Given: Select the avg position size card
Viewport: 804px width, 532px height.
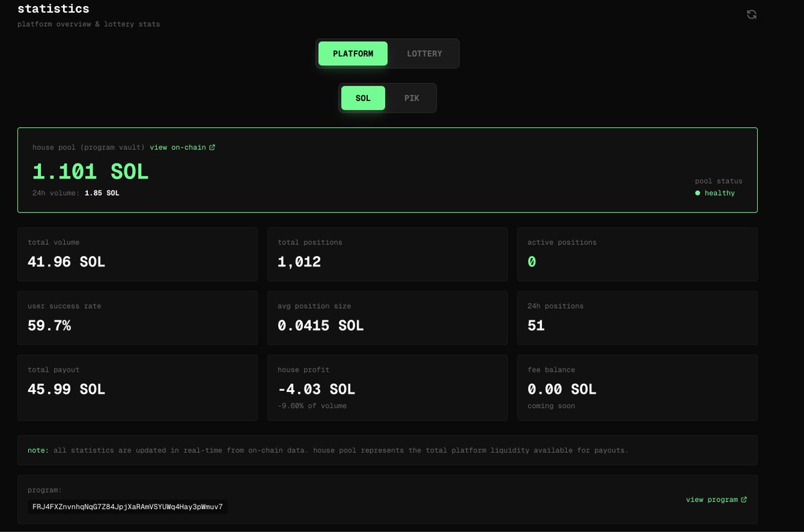Looking at the screenshot, I should point(387,318).
